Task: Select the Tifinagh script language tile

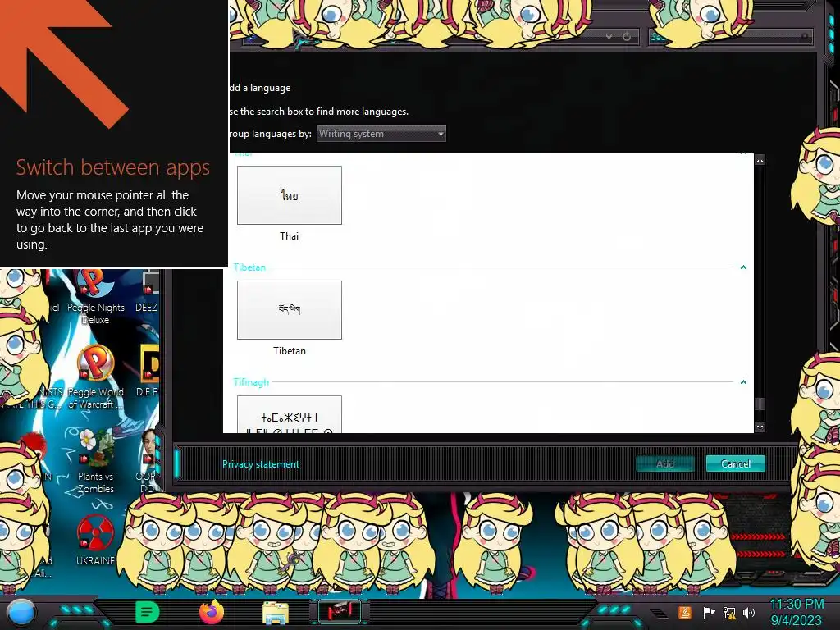Action: click(x=290, y=414)
